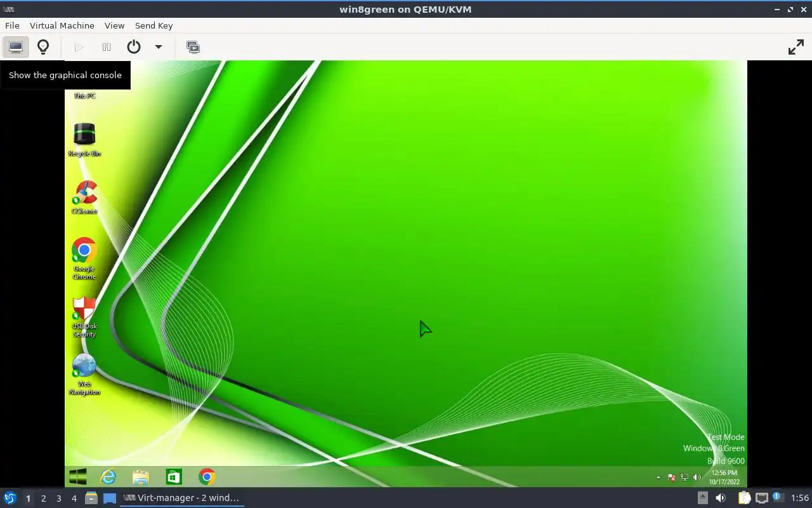The height and width of the screenshot is (508, 812).
Task: Open Manage VM snapshots toolbar icon
Action: tap(193, 47)
